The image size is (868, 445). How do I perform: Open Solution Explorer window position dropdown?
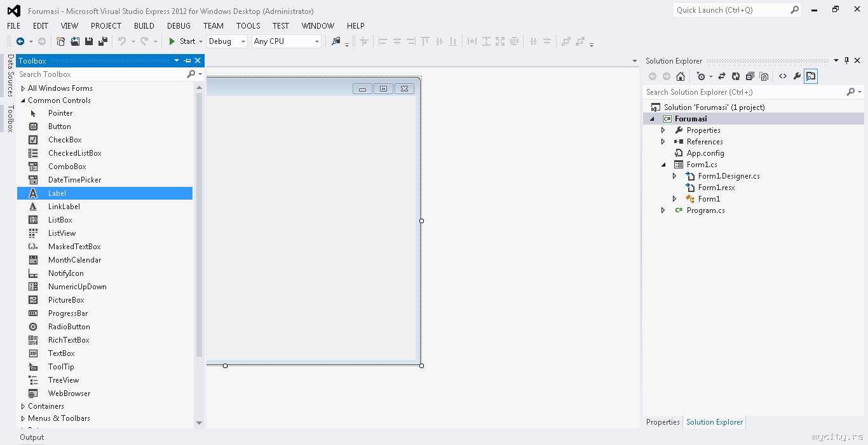[836, 61]
